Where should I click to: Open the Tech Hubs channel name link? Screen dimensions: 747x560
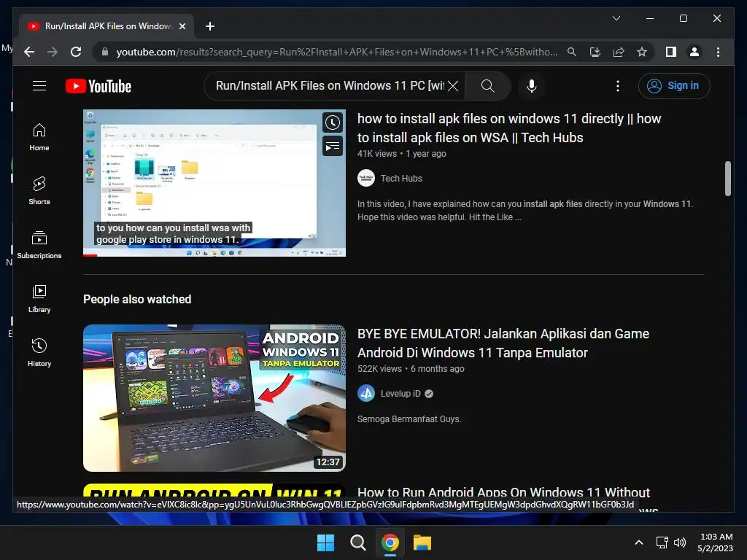coord(401,179)
